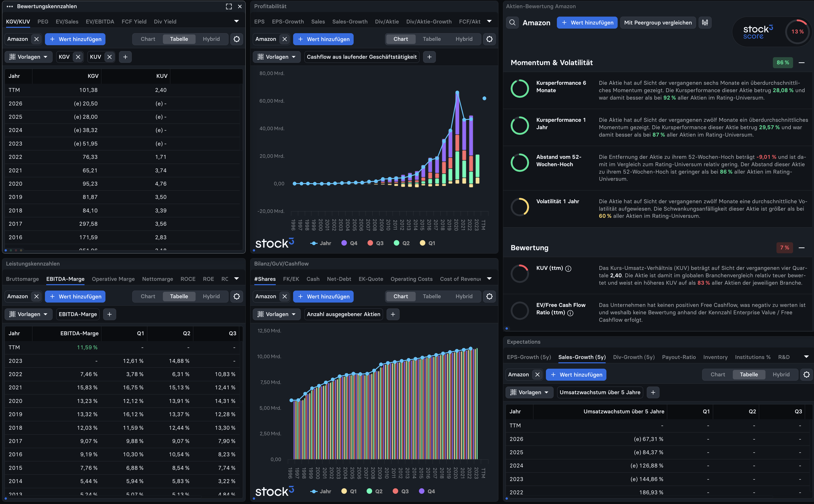Expand more tabs arrow in Bewertungskennzahlen

(x=236, y=21)
